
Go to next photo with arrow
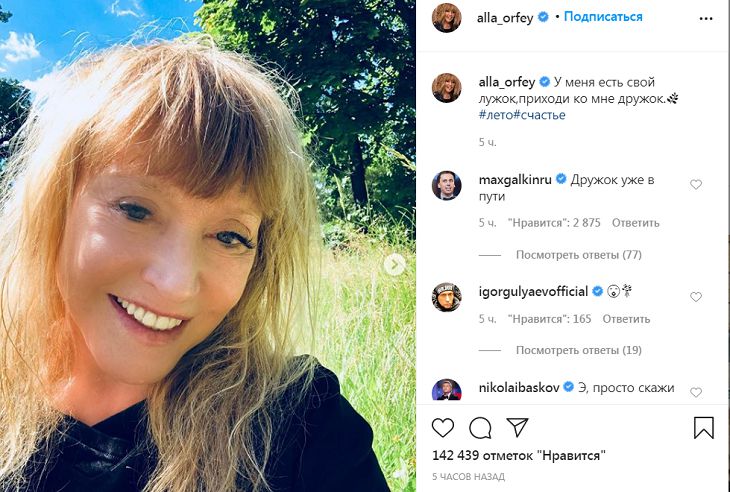tap(396, 264)
